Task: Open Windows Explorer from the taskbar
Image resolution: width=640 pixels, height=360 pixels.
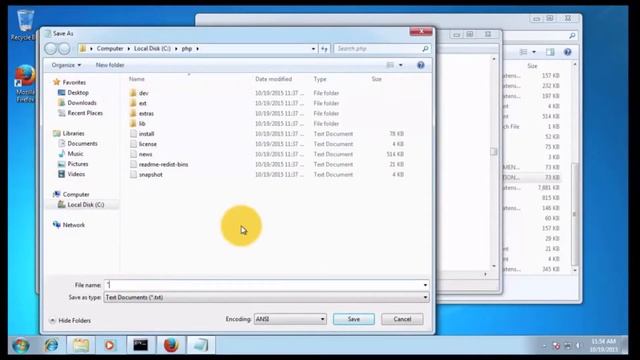Action: (81, 345)
